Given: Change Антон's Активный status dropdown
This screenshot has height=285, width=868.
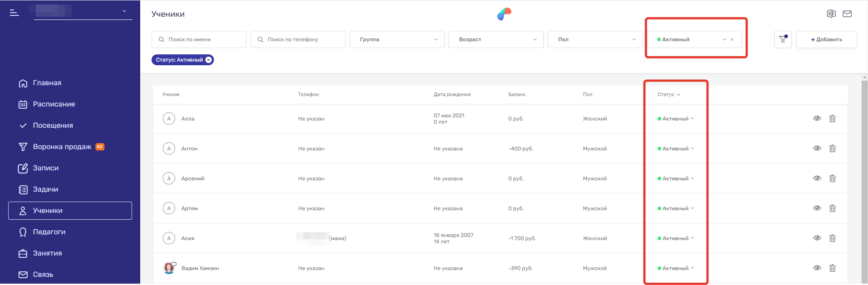Looking at the screenshot, I should 676,149.
